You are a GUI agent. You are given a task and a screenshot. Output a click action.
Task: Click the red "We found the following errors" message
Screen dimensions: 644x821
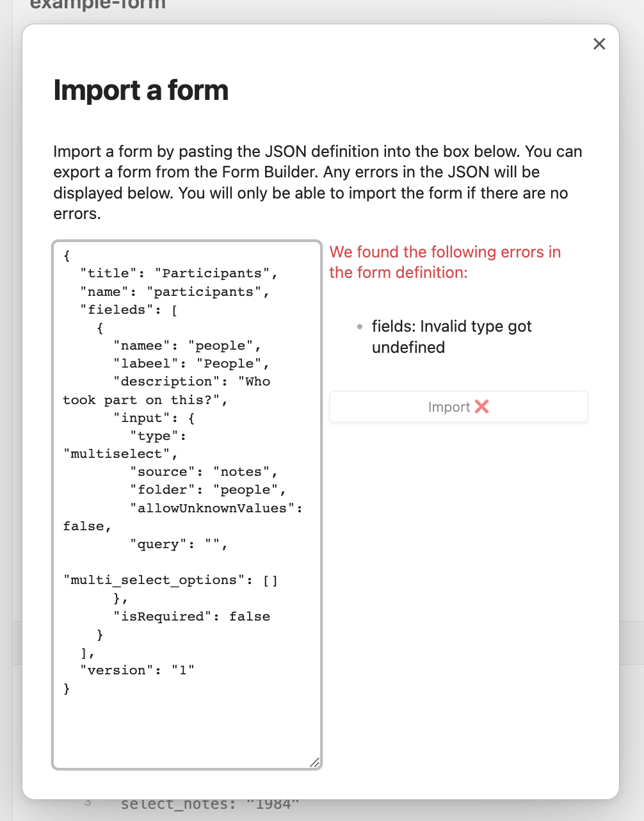445,262
